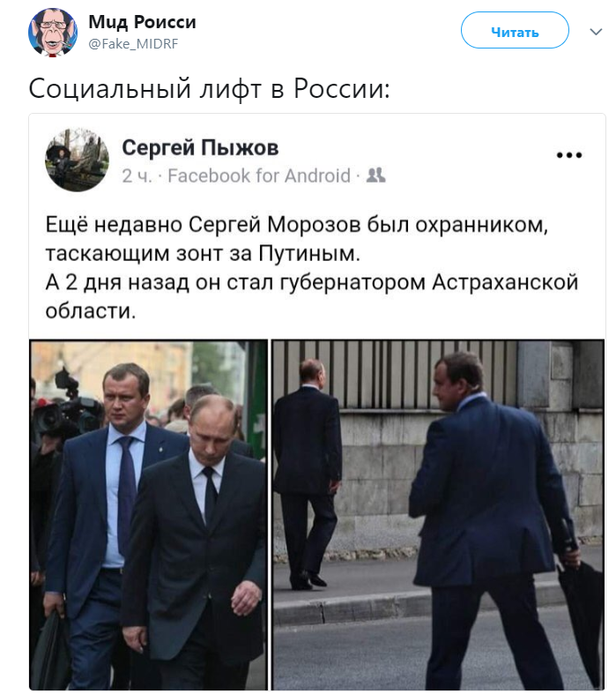Open the left photo of two men in suits

point(149,514)
